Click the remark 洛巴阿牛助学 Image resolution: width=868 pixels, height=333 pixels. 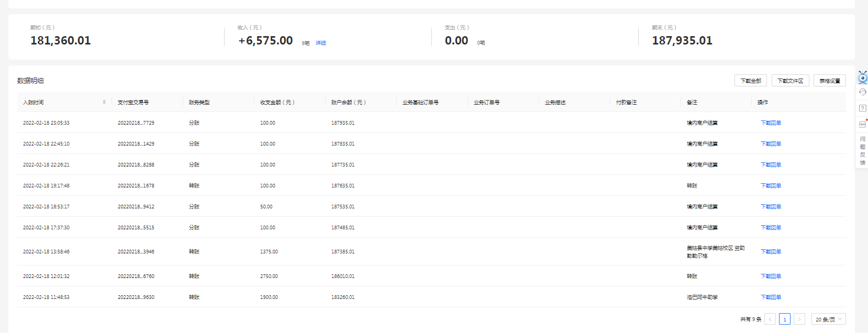tap(702, 297)
